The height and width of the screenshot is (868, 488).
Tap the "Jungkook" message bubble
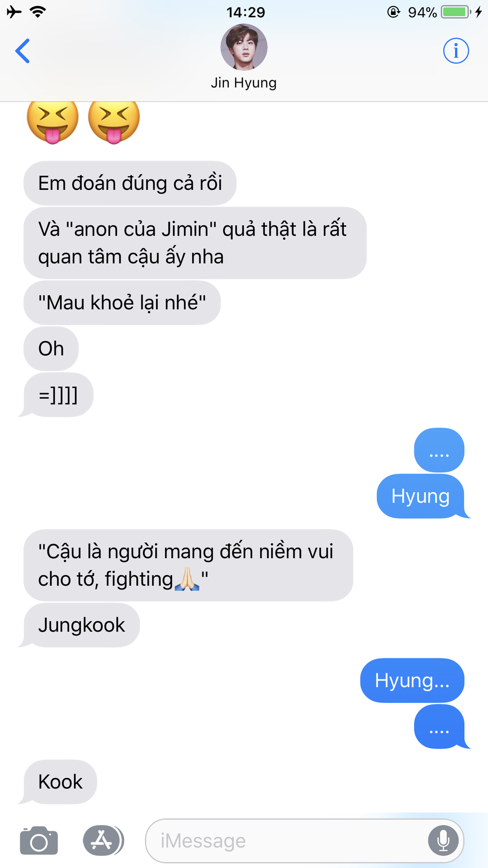[81, 625]
